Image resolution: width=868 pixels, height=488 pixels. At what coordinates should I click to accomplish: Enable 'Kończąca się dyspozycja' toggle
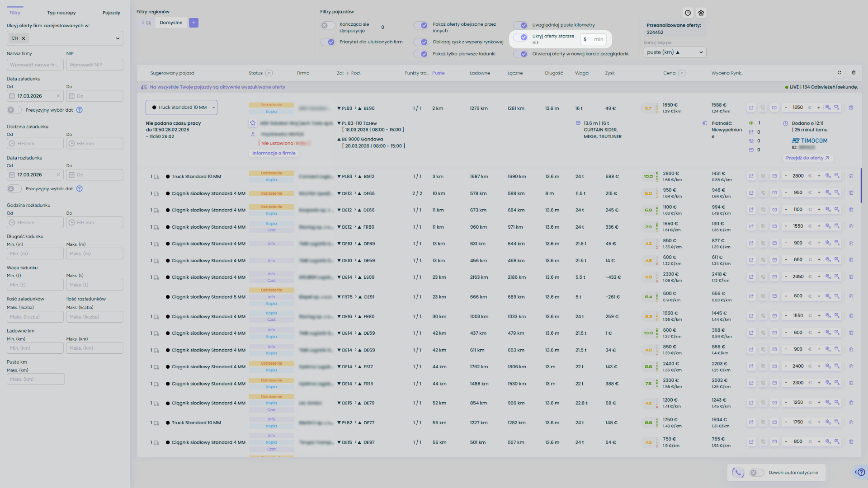click(328, 26)
